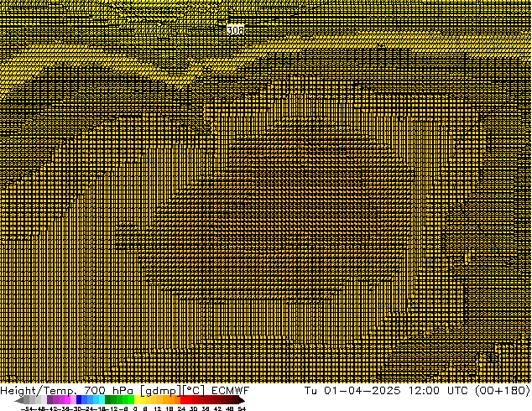Select the dark blue swatch in legend
The width and height of the screenshot is (532, 411).
(x=79, y=399)
